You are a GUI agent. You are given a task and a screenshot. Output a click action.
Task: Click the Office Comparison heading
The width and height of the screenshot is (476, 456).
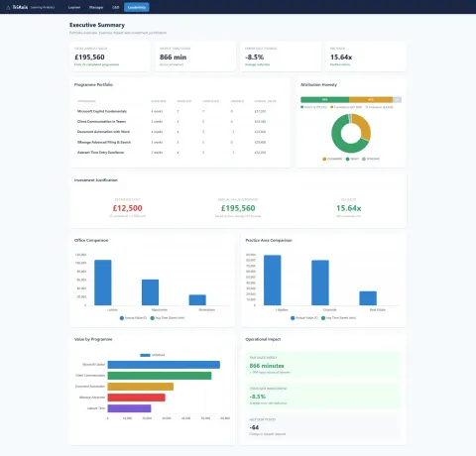click(x=91, y=240)
